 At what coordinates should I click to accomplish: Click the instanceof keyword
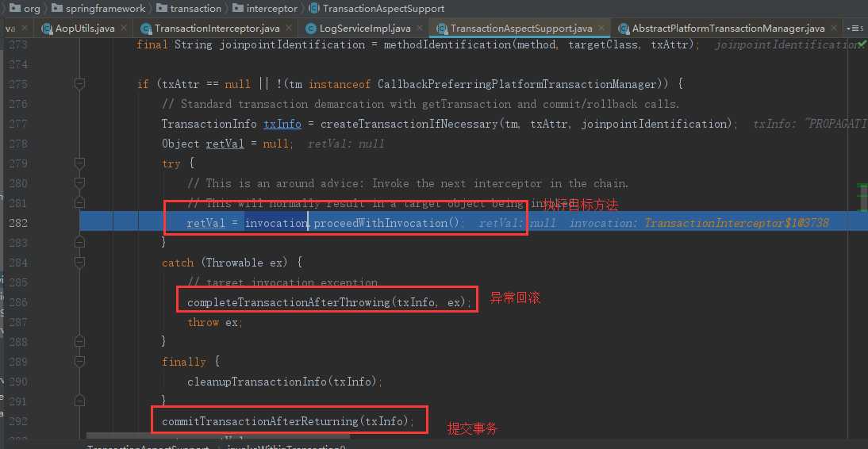(x=340, y=84)
